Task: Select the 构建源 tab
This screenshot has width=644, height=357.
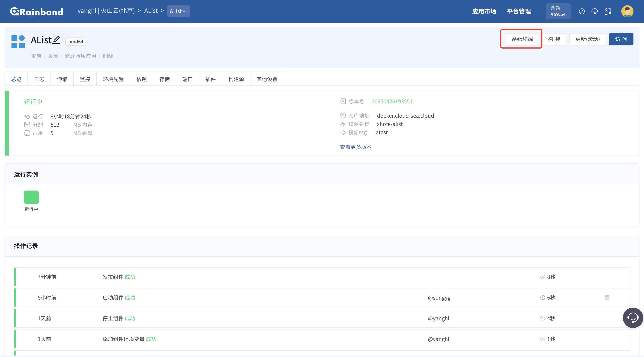Action: 236,79
